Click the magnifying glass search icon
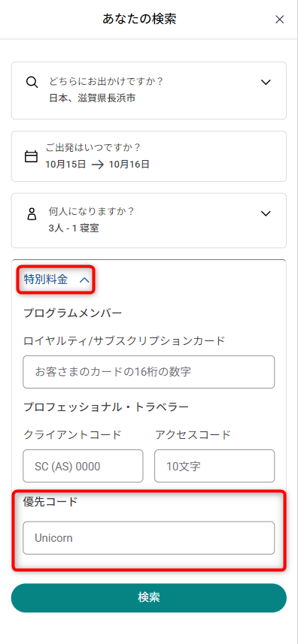The image size is (298, 644). click(x=32, y=82)
